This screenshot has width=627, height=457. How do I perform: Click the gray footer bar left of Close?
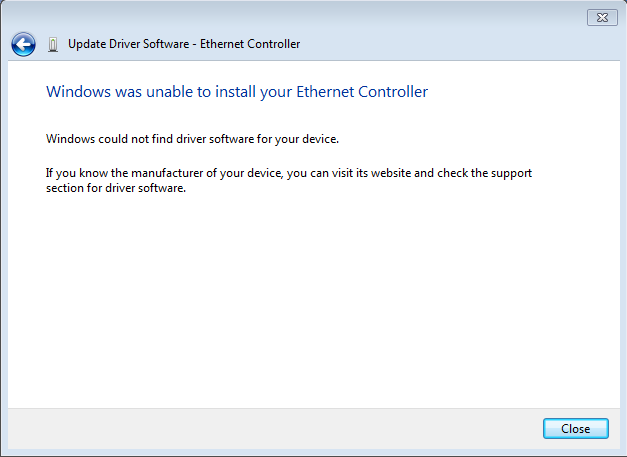click(x=270, y=428)
